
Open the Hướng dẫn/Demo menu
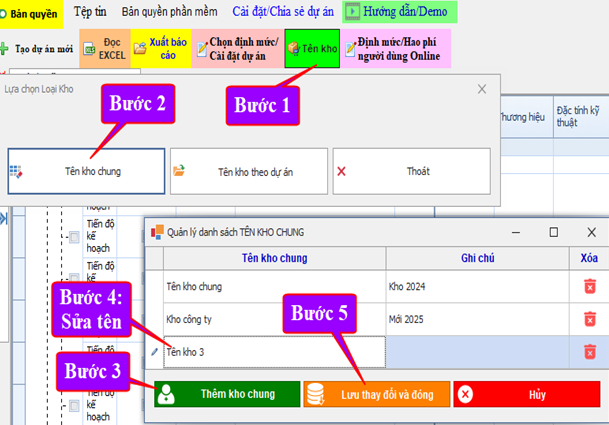[400, 12]
